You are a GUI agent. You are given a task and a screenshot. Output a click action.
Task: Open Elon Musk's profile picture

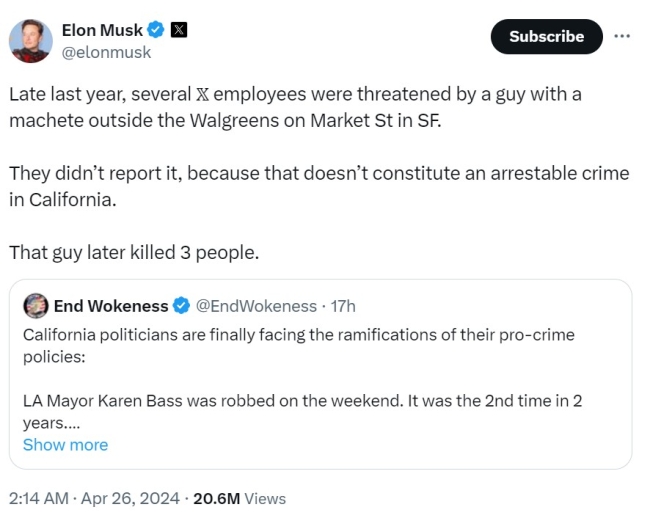click(x=31, y=41)
